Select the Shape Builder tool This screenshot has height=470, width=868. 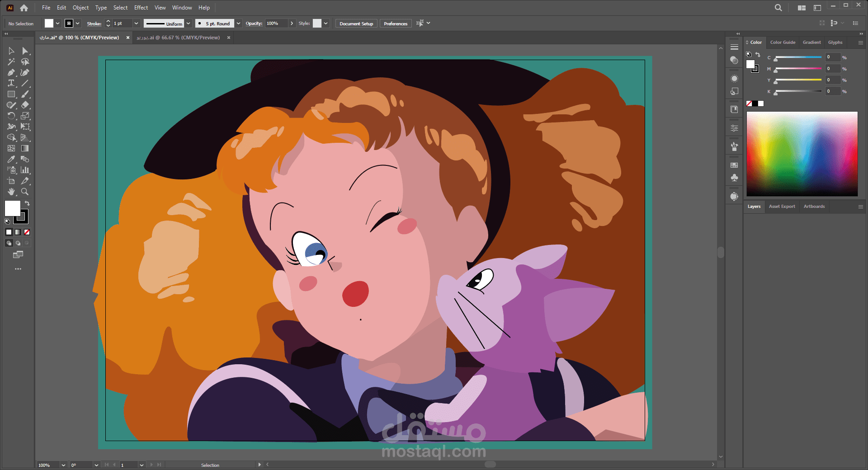(11, 138)
